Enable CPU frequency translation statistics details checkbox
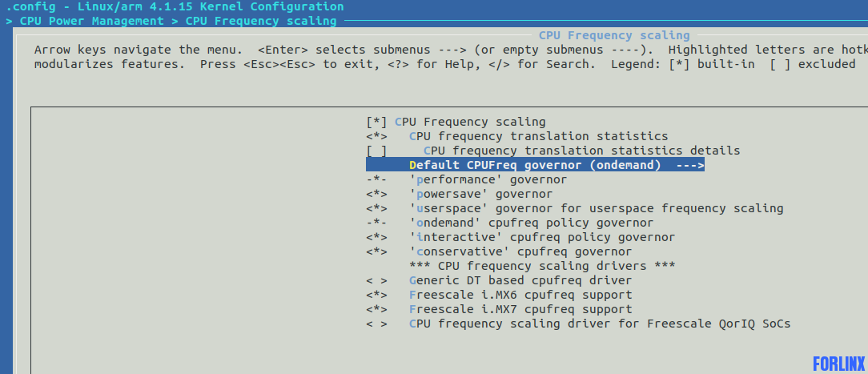Image resolution: width=868 pixels, height=374 pixels. (x=376, y=151)
